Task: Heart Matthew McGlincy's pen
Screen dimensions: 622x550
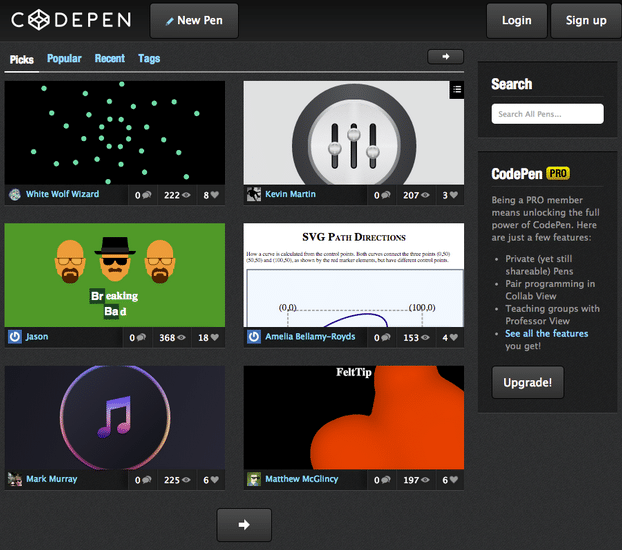Action: 450,480
